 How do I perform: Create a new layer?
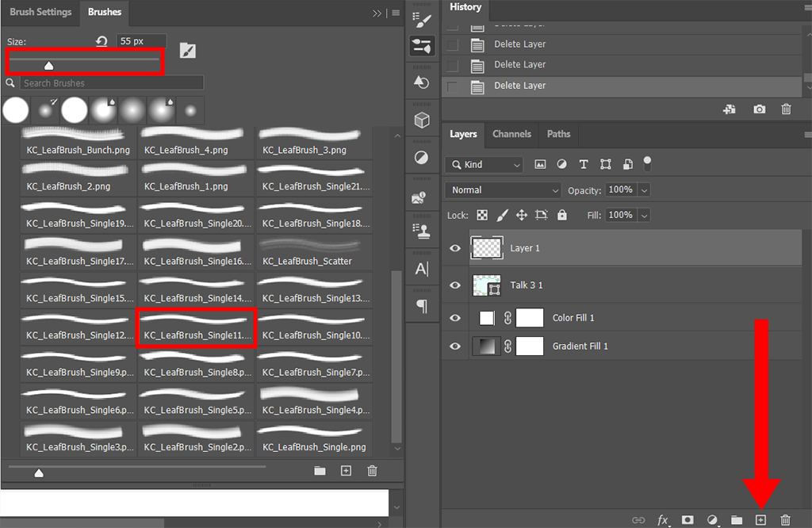(x=760, y=520)
